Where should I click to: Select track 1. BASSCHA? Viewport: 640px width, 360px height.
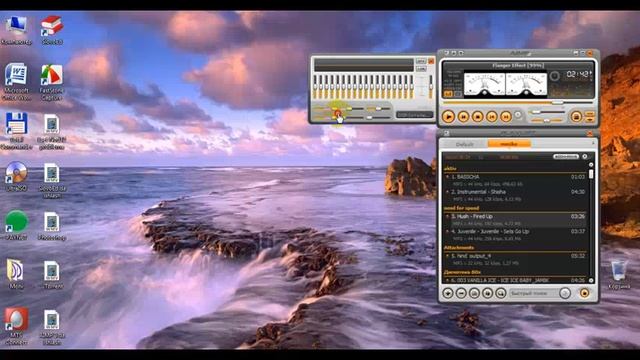click(x=516, y=180)
